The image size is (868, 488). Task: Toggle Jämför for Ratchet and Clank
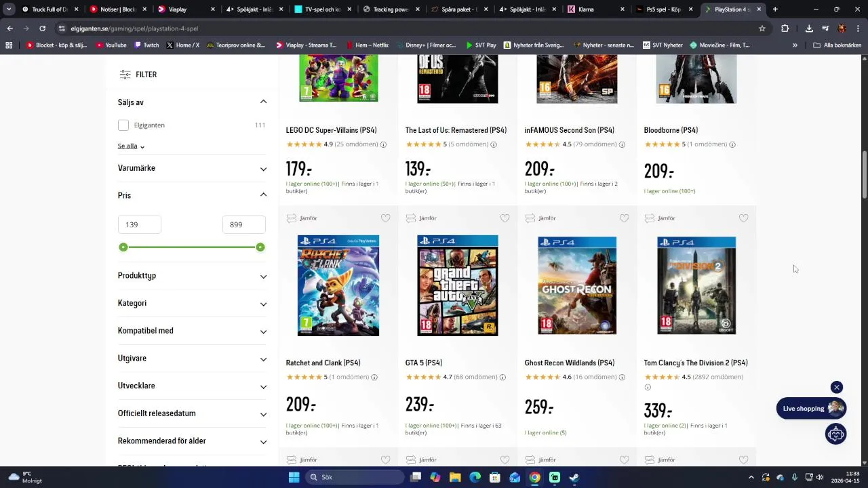[302, 218]
